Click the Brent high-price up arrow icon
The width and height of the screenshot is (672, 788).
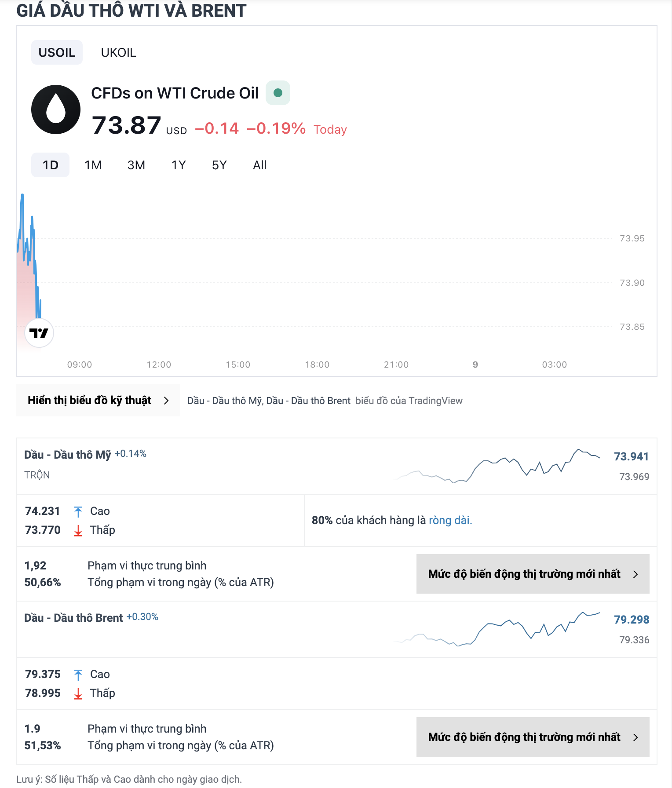pos(78,675)
